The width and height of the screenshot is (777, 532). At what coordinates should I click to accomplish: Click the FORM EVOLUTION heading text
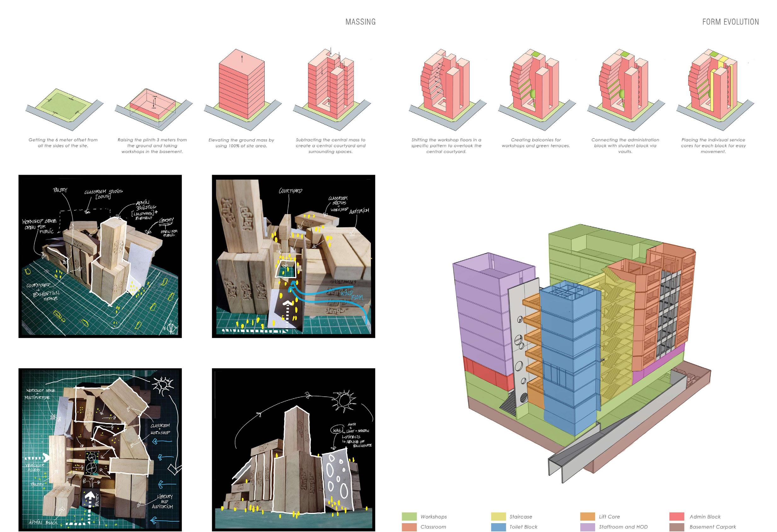(730, 22)
